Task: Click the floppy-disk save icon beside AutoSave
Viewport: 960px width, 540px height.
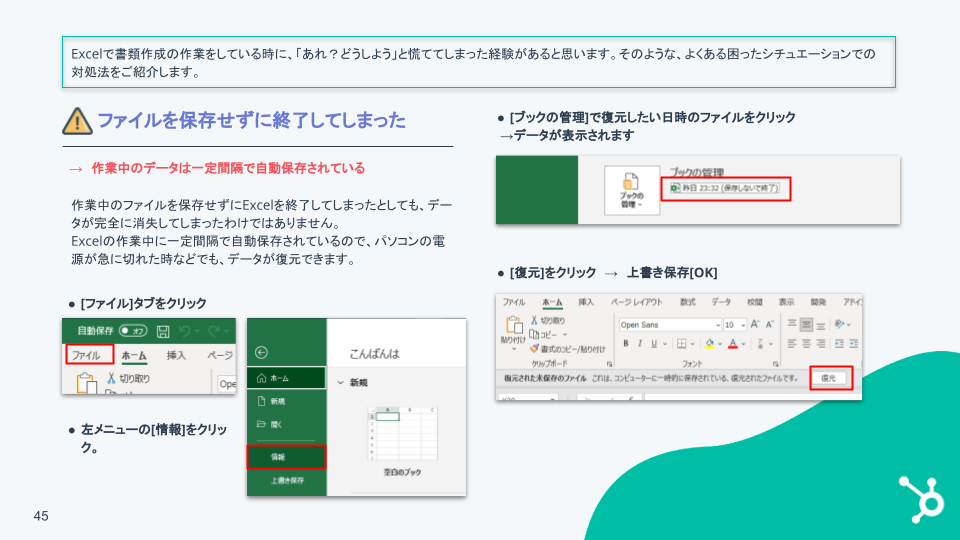Action: (x=163, y=331)
